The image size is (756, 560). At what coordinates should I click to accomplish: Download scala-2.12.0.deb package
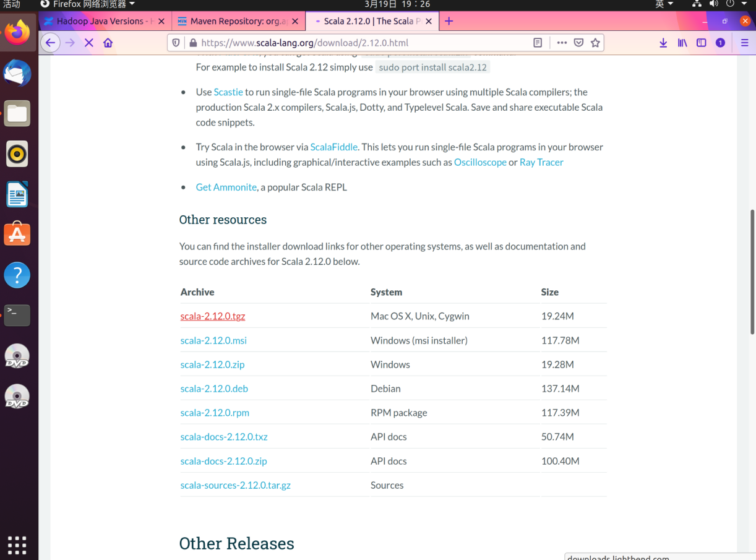point(214,389)
